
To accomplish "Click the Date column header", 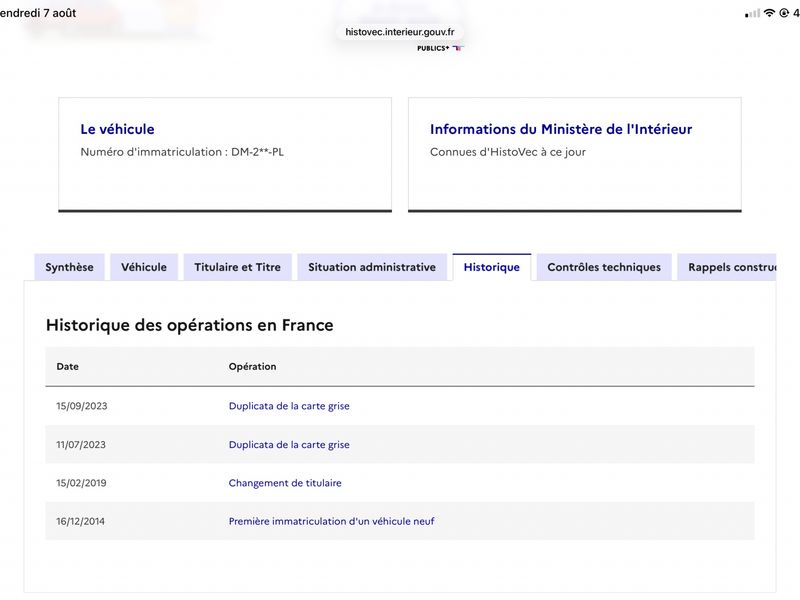I will (67, 366).
